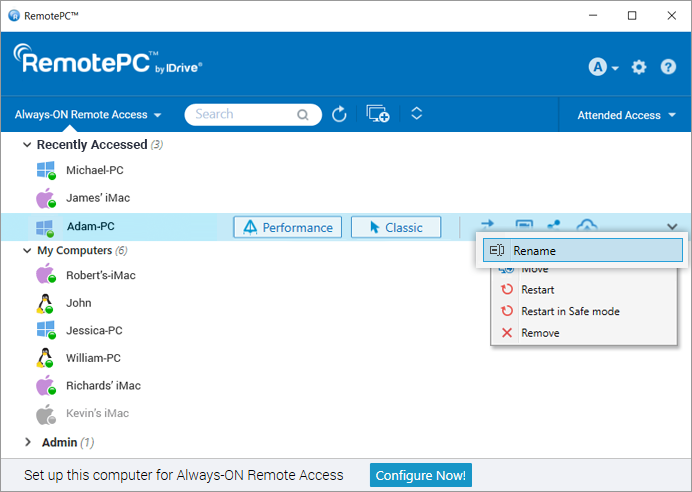The width and height of the screenshot is (692, 492).
Task: Click the RemotePC by IDrive logo
Action: point(108,60)
